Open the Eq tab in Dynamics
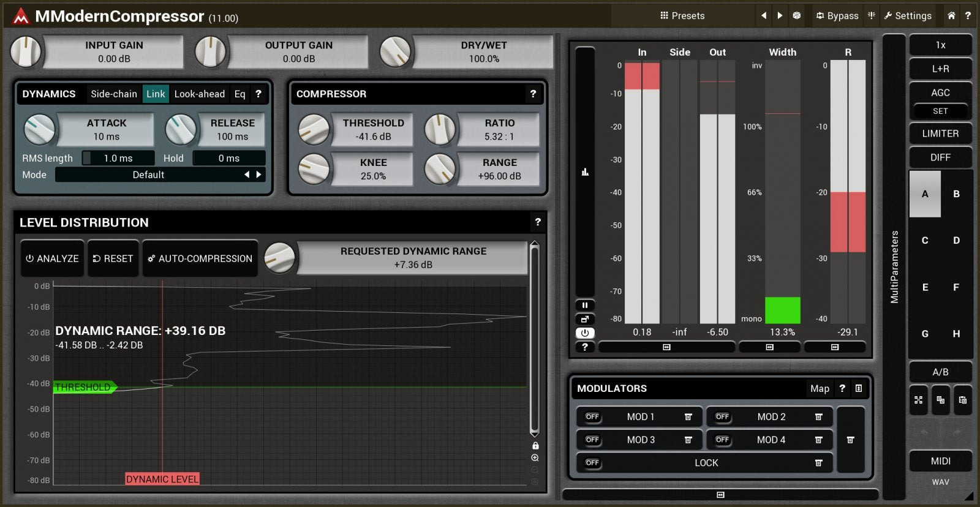This screenshot has height=507, width=980. pyautogui.click(x=239, y=94)
